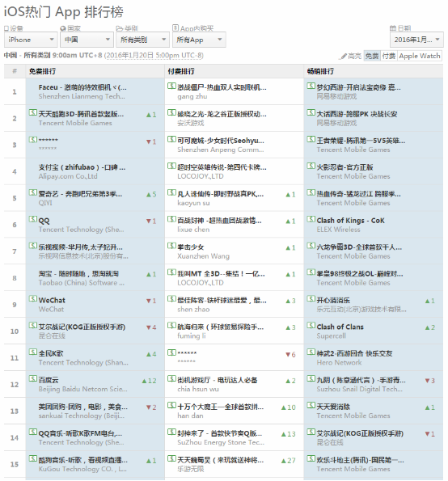Toggle the 付费 highlight button

pos(389,56)
